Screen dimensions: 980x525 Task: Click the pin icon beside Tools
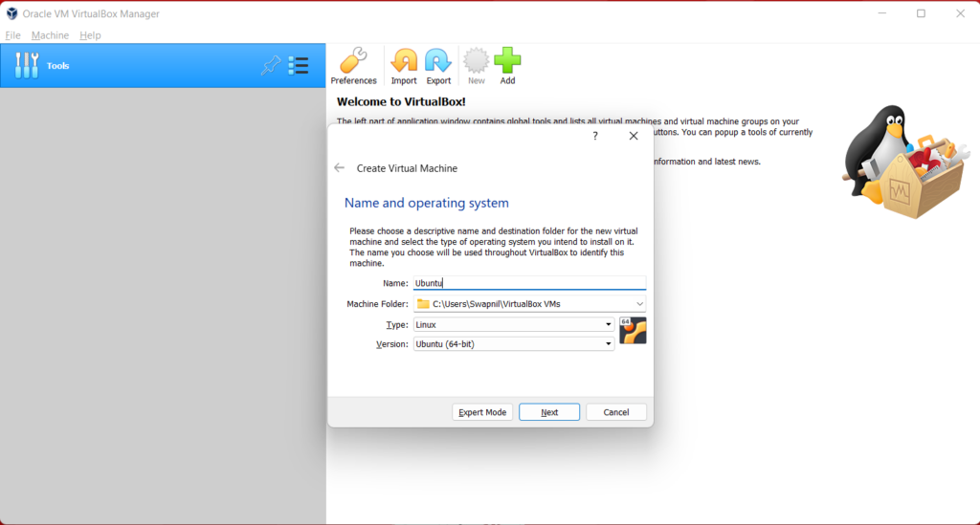coord(271,66)
